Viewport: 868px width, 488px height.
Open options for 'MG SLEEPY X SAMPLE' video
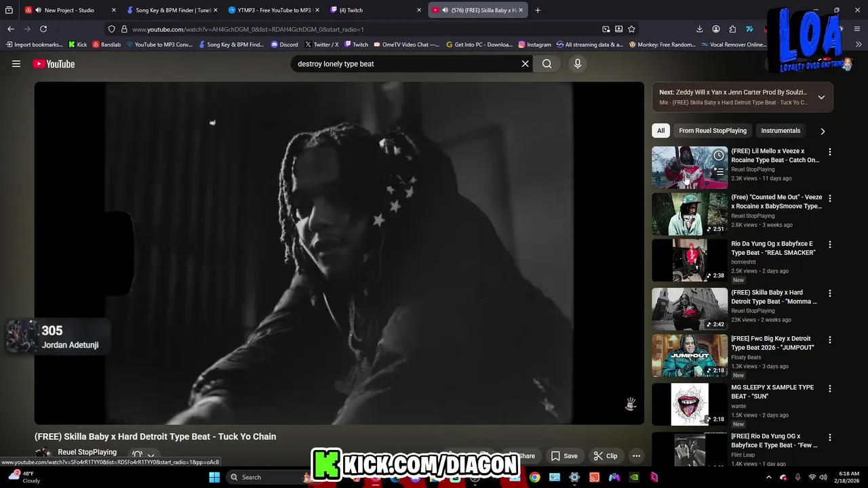(829, 388)
